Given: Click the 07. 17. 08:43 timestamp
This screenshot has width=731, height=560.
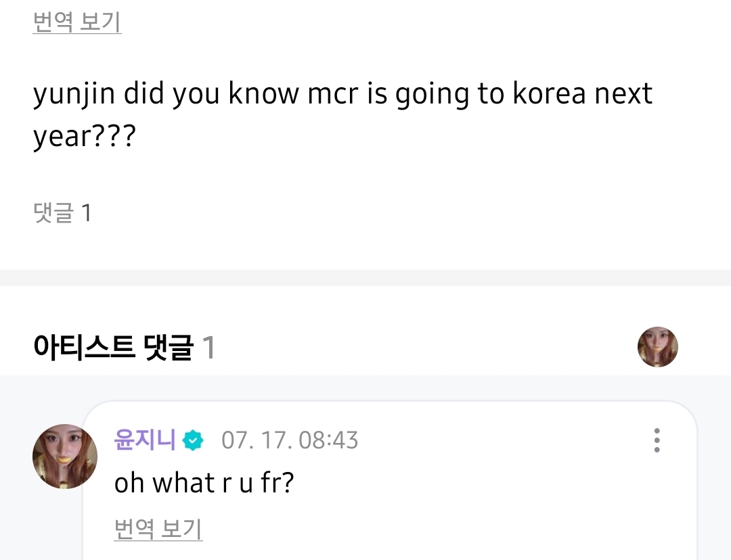Looking at the screenshot, I should click(x=290, y=441).
